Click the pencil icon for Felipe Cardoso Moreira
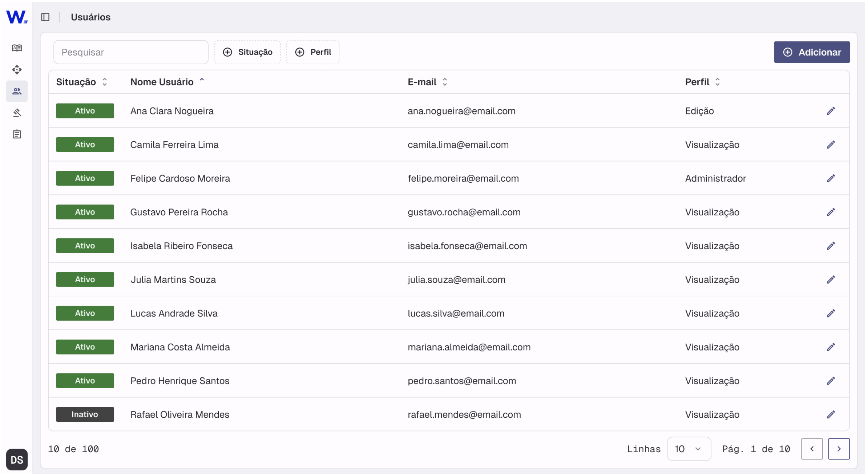 click(x=831, y=178)
